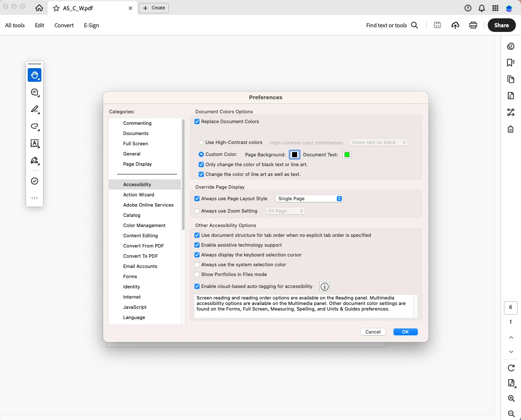The image size is (521, 420).
Task: Save the file with the disk icon
Action: pyautogui.click(x=437, y=25)
